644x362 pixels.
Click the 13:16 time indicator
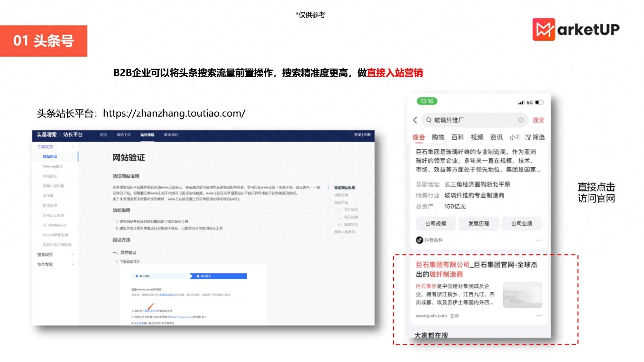(427, 101)
